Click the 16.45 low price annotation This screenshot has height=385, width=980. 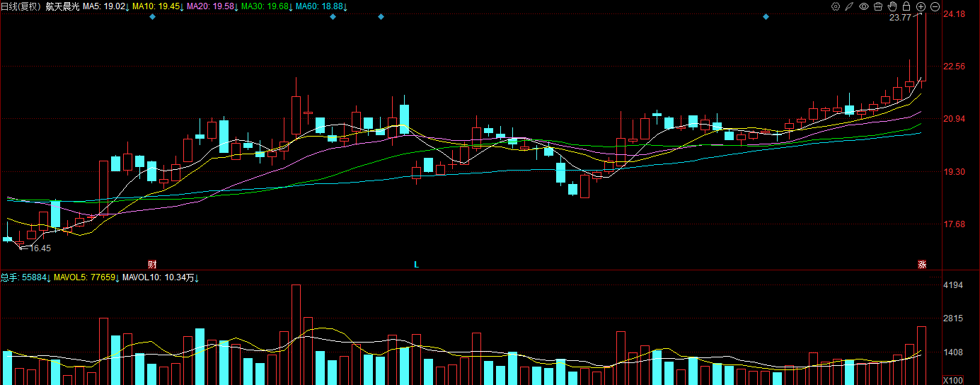40,248
